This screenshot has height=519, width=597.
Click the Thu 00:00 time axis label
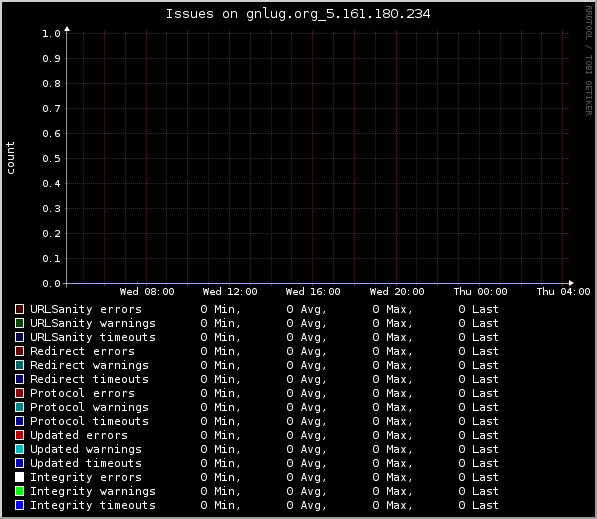coord(480,292)
